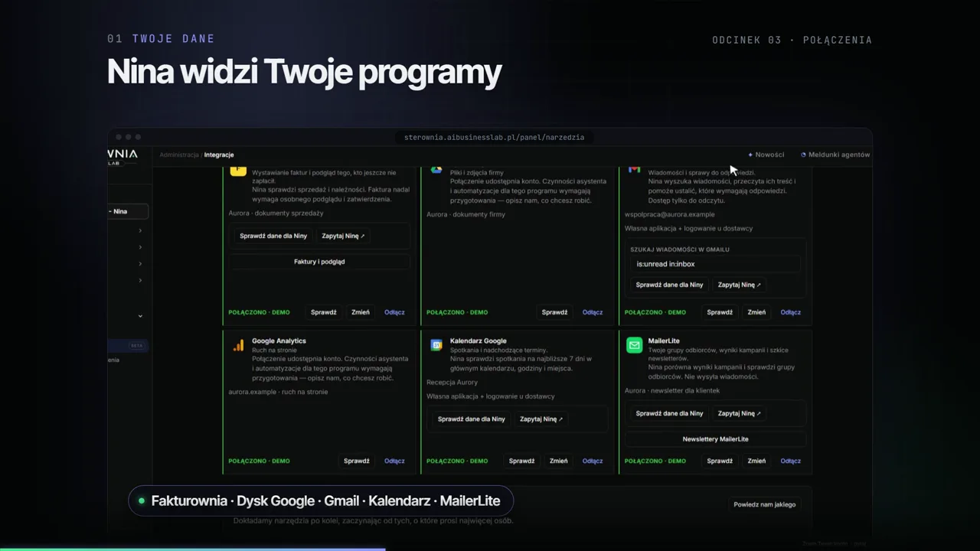Viewport: 980px width, 551px height.
Task: Click the Kalendarz Google calendar icon
Action: (x=436, y=345)
